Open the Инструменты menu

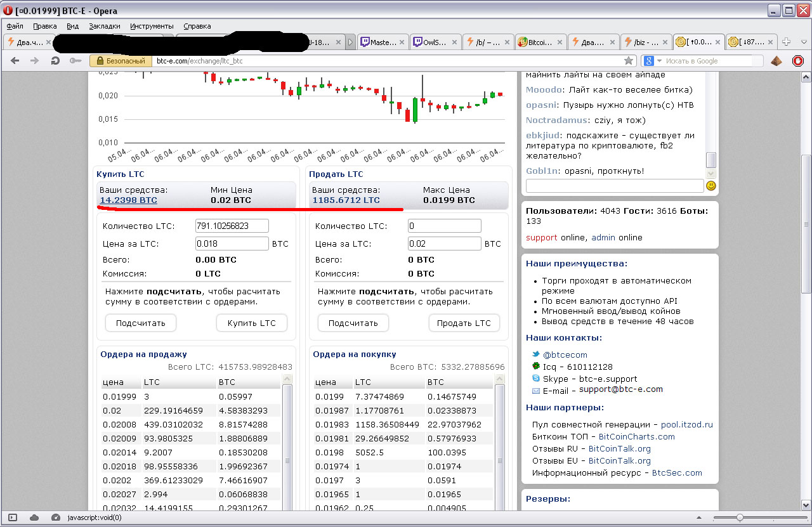coord(152,26)
